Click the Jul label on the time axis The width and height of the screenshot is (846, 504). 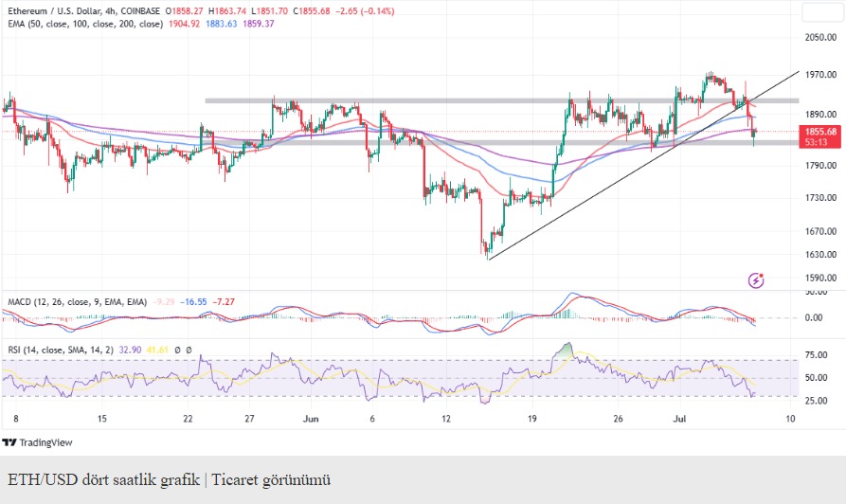coord(679,419)
